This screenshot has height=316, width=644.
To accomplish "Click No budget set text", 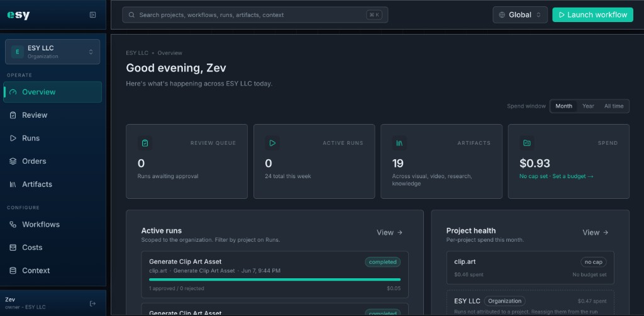I will click(x=589, y=274).
